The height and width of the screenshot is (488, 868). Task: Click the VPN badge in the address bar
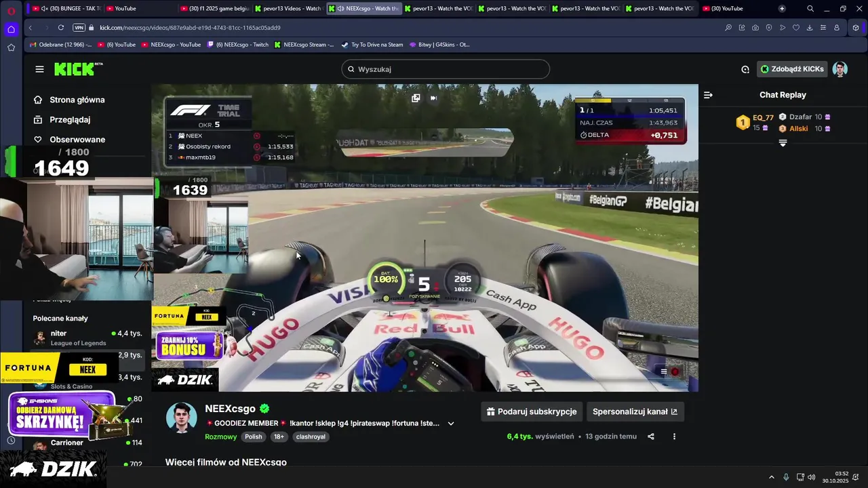(79, 28)
